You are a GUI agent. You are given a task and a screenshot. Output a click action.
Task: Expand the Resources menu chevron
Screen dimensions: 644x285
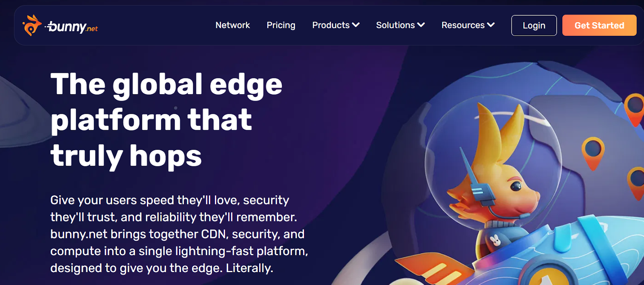(491, 25)
